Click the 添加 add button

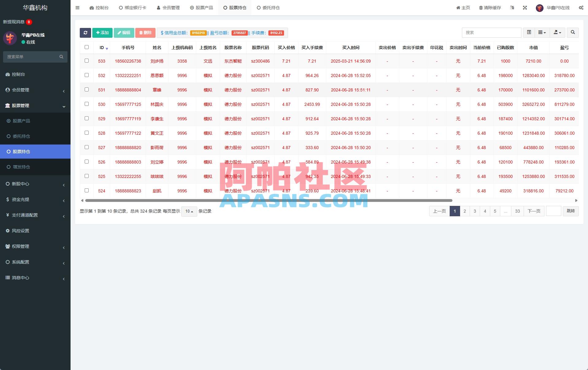click(x=102, y=33)
